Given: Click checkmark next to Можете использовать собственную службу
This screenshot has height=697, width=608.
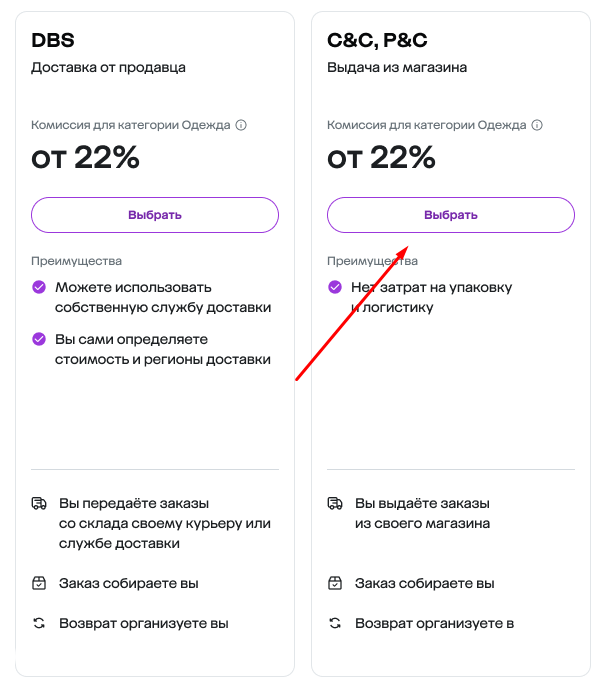Looking at the screenshot, I should (39, 287).
